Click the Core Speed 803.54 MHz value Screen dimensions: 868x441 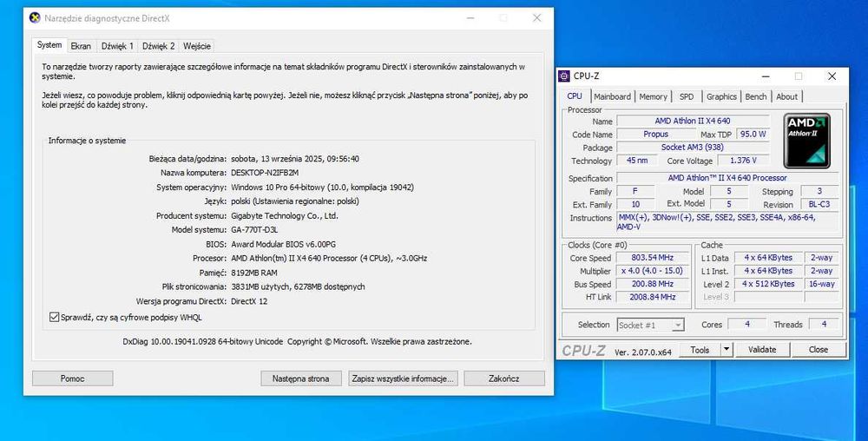(653, 258)
